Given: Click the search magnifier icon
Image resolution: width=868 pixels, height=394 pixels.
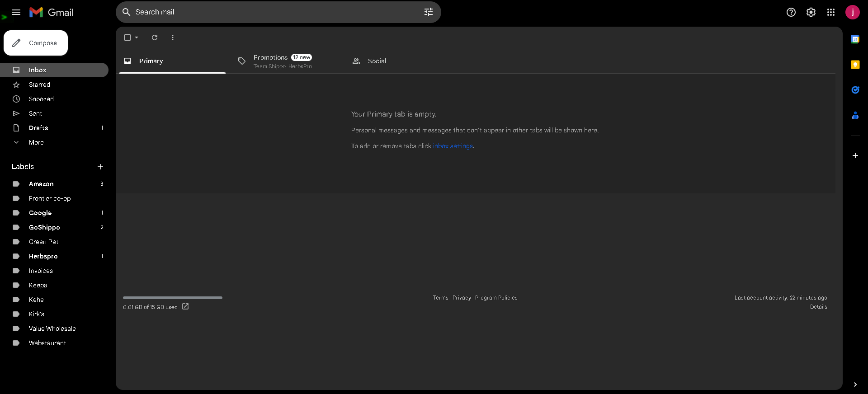Looking at the screenshot, I should (x=126, y=12).
